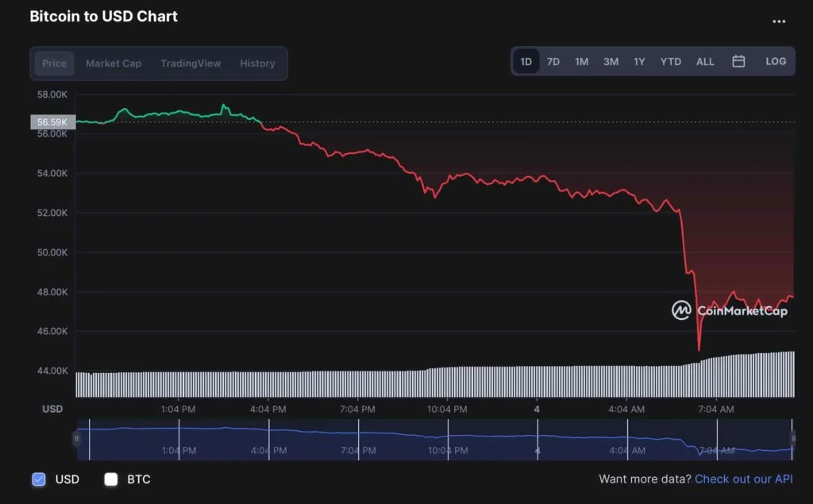
Task: Click the 58.00K axis label
Action: [52, 94]
